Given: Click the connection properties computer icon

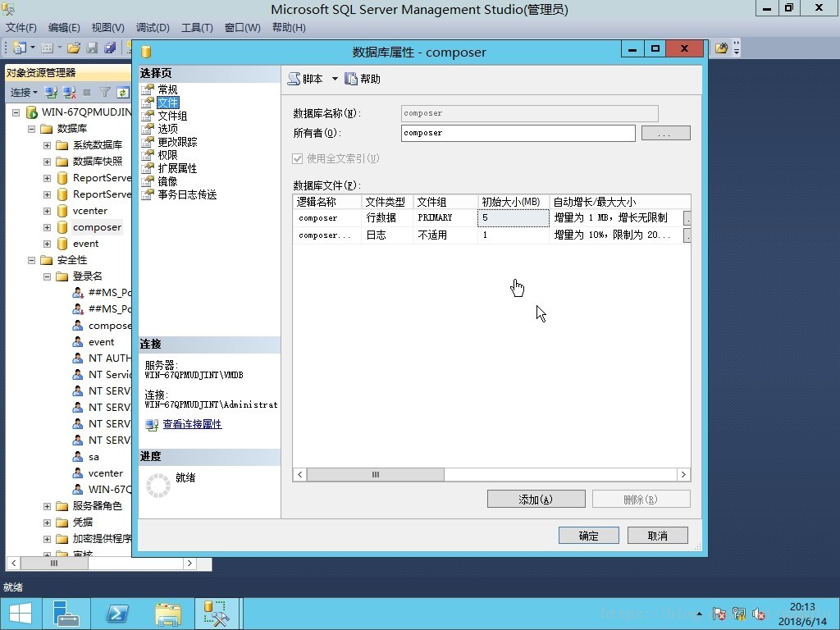Looking at the screenshot, I should pos(152,424).
